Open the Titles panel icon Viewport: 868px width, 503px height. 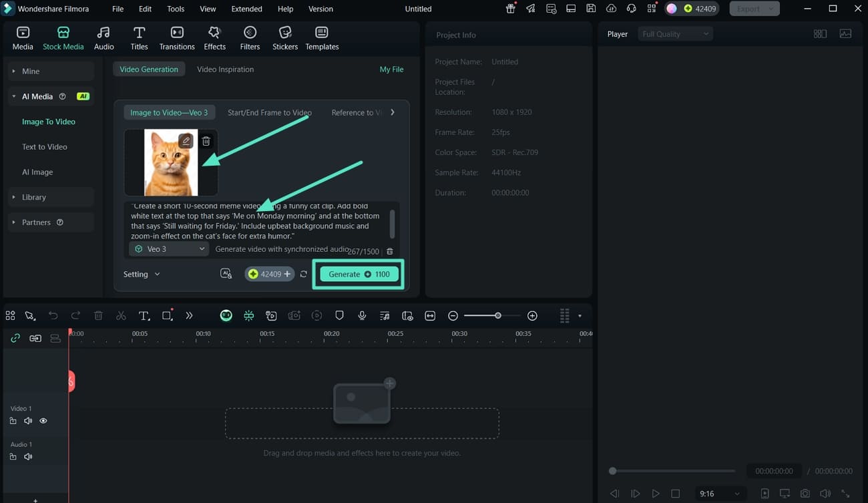[x=139, y=38]
